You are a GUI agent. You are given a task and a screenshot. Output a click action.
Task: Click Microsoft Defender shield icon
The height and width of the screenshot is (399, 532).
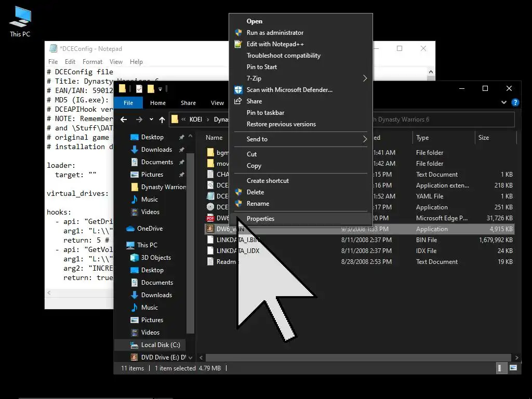(238, 89)
